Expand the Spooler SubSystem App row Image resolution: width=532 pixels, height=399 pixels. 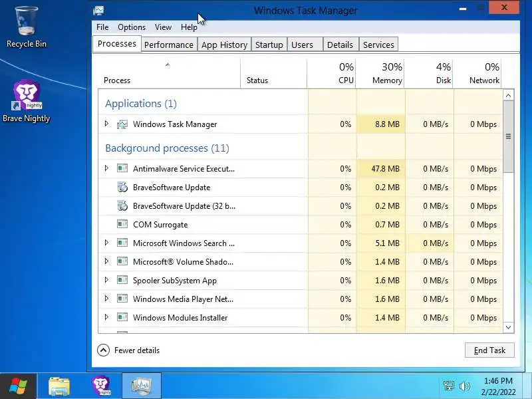[106, 280]
